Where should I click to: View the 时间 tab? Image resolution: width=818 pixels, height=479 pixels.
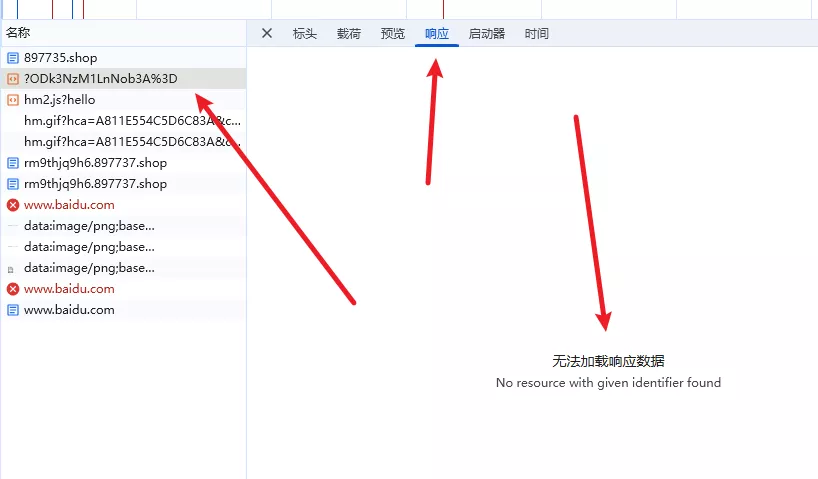tap(537, 34)
